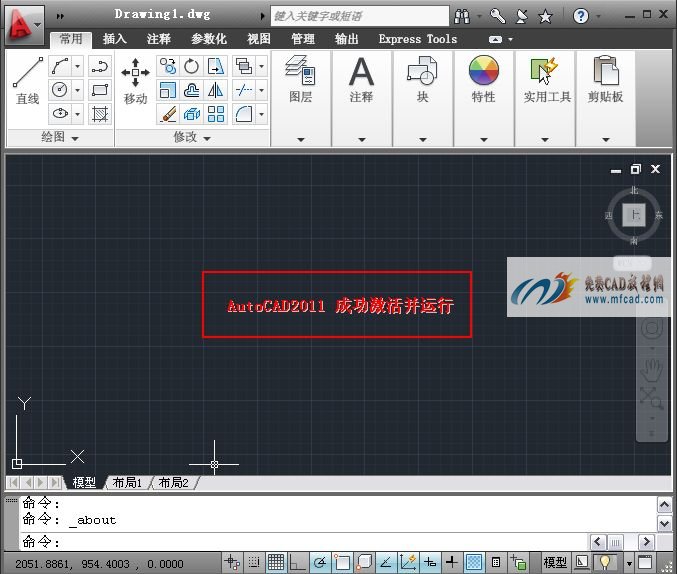Click the Fillet tool
Image resolution: width=677 pixels, height=574 pixels.
pyautogui.click(x=244, y=114)
